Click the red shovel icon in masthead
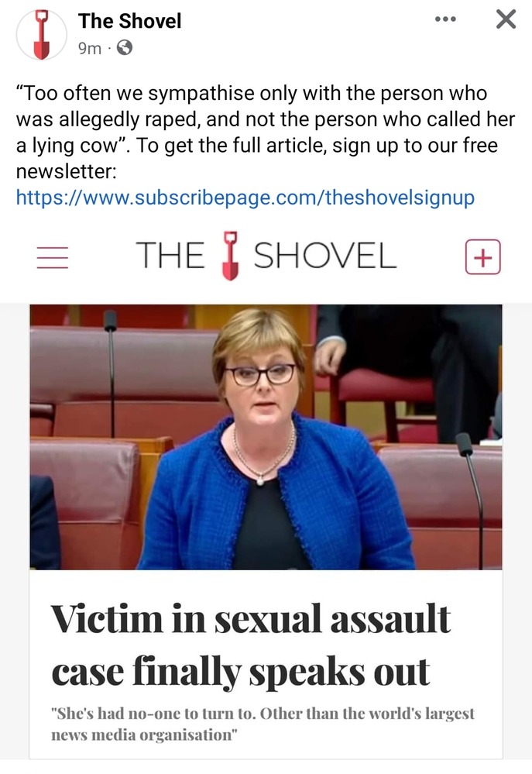Viewport: 532px width, 774px height. tap(230, 256)
